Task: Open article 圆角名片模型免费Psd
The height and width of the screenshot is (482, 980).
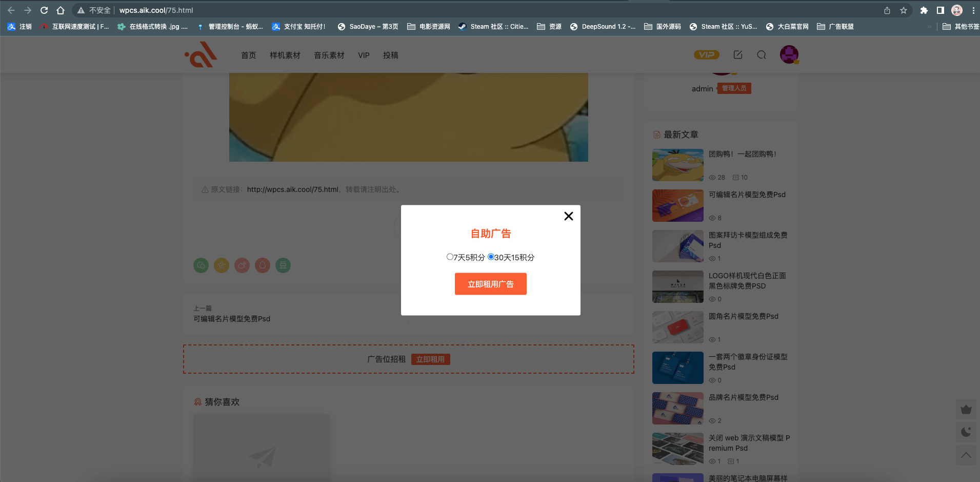Action: (744, 316)
